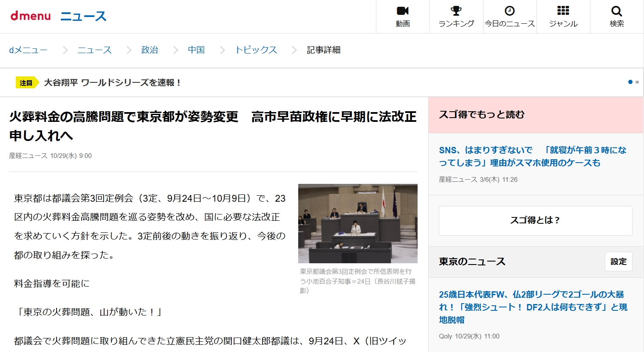Click the スゴ得とは？ button
Viewport: 644px width, 352px height.
pos(536,221)
